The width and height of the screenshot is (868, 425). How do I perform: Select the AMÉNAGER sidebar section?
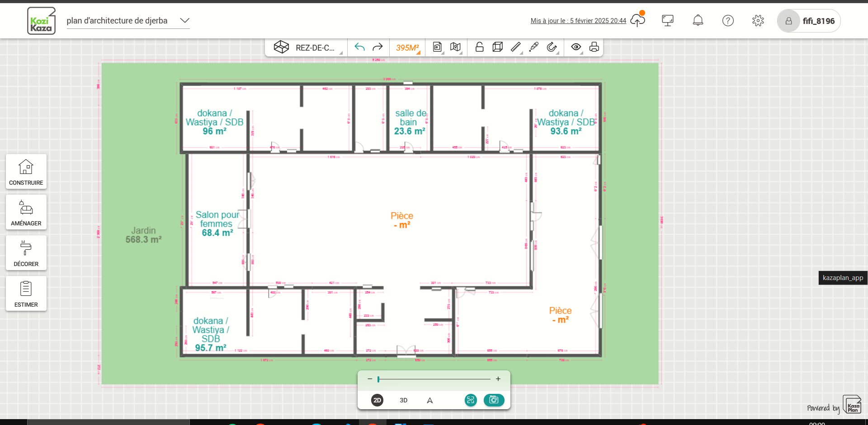click(x=26, y=212)
